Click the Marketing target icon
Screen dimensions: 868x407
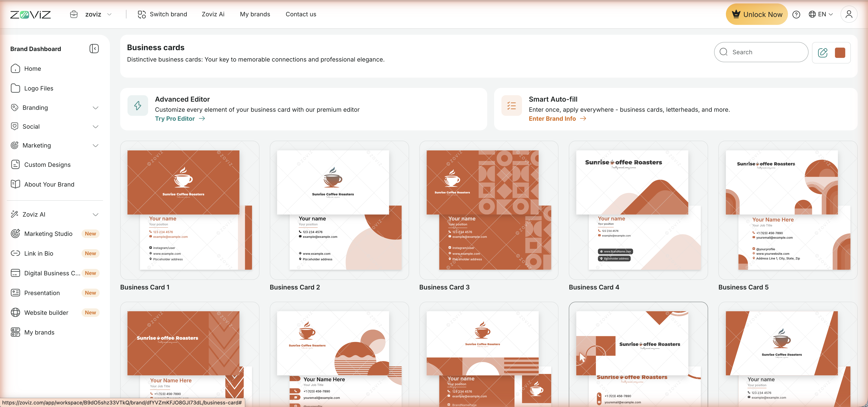click(15, 145)
